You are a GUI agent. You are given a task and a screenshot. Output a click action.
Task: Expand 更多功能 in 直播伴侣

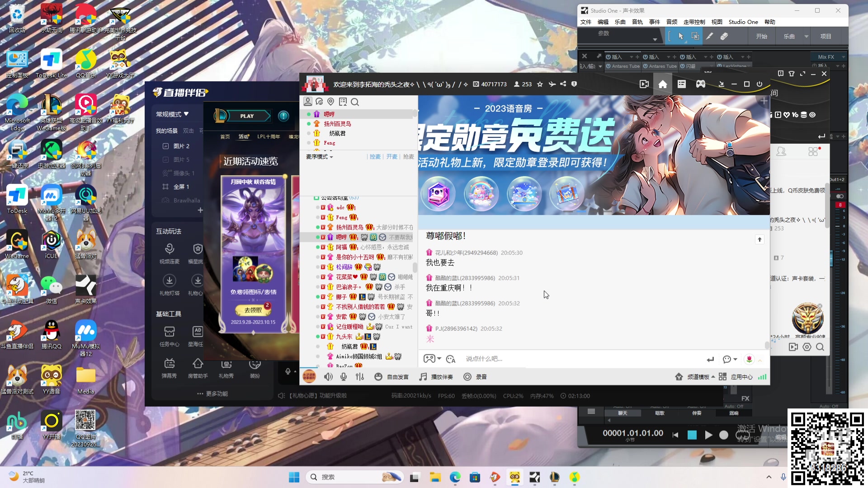(212, 394)
